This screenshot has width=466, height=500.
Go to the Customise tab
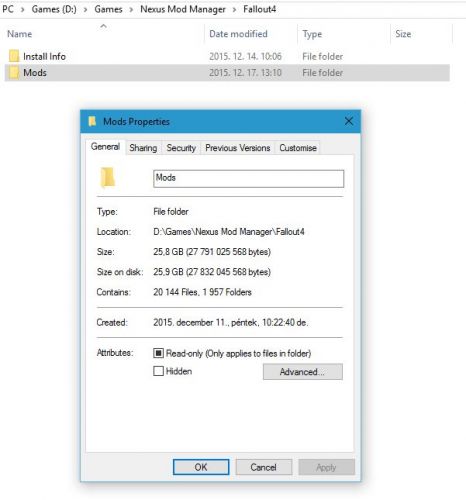[x=298, y=148]
